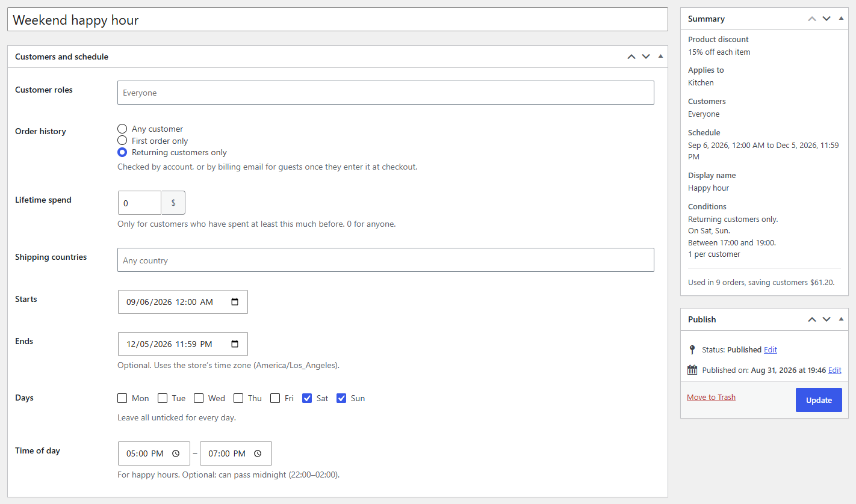This screenshot has height=504, width=856.
Task: Click the Published on calendar icon
Action: pos(692,370)
